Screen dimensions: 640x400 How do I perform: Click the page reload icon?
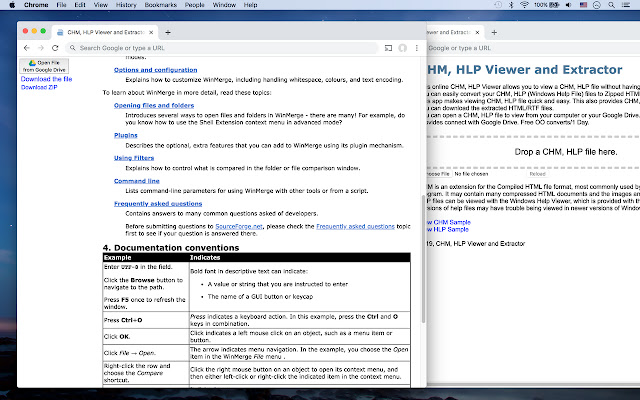pos(59,47)
